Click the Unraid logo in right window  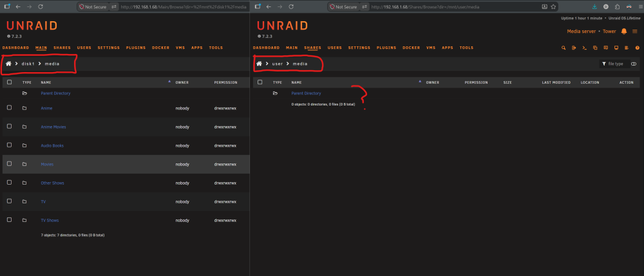coord(282,26)
